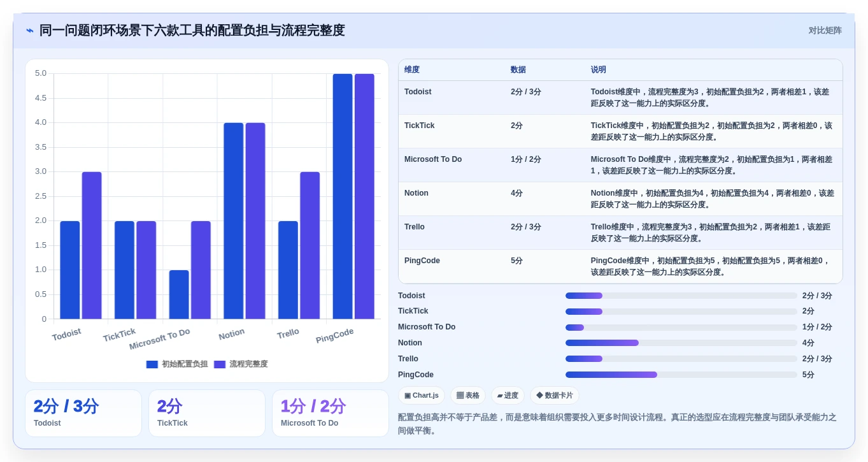Select the 进度 chip
The image size is (868, 462).
point(508,396)
